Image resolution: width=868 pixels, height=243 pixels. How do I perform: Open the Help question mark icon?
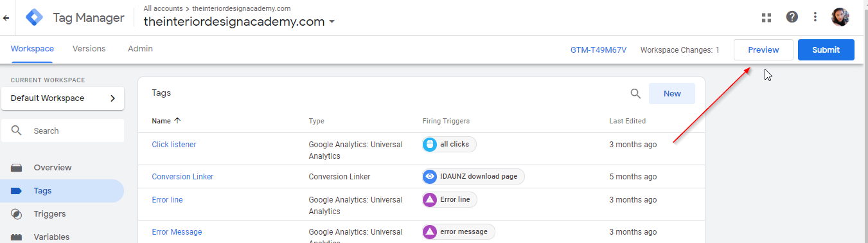tap(792, 17)
